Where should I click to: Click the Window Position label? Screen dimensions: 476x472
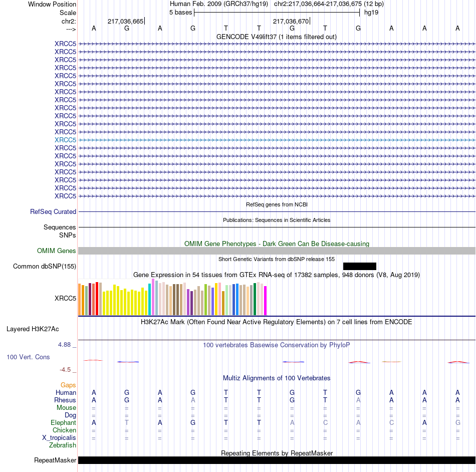click(x=52, y=4)
